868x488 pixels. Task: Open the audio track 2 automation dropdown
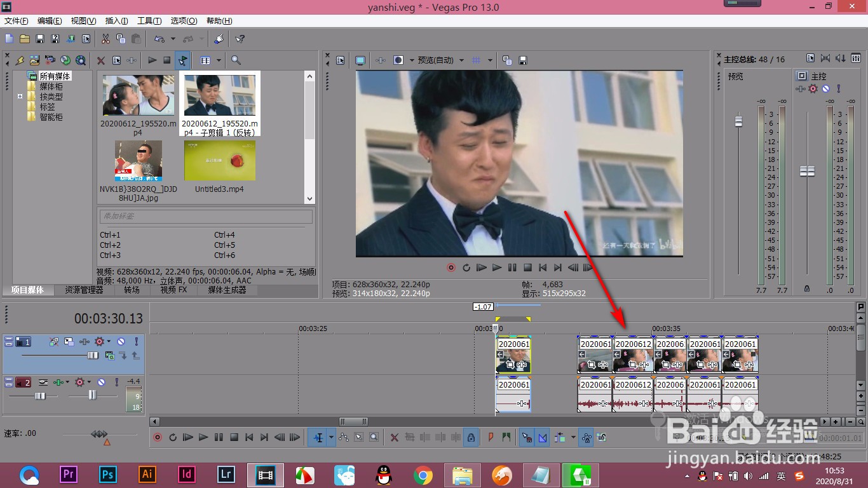tap(90, 382)
